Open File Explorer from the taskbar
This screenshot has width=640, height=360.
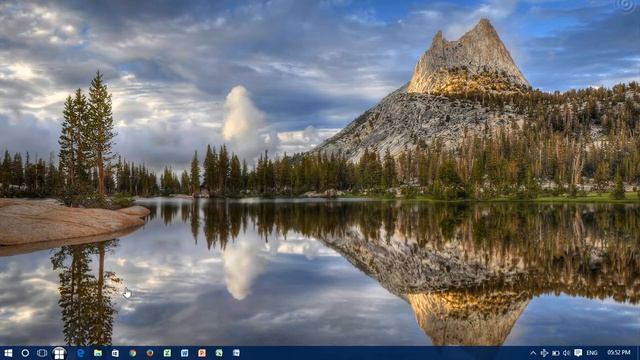(x=98, y=353)
